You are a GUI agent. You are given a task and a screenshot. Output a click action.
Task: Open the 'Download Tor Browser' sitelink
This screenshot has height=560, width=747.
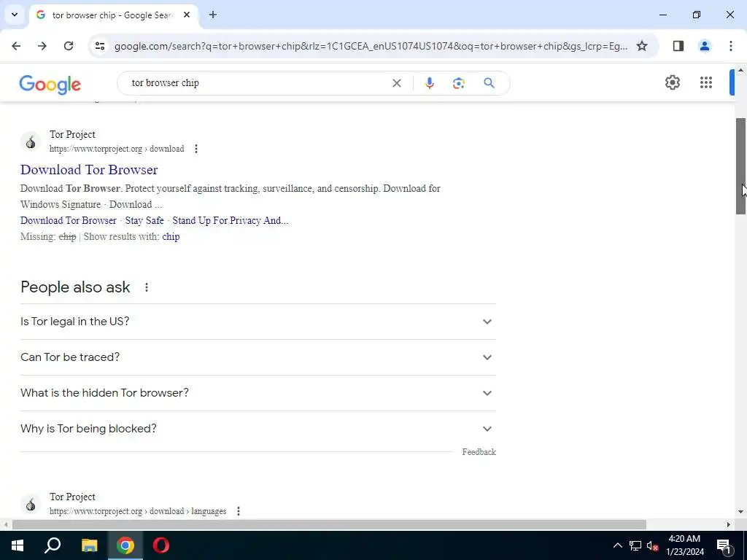click(69, 220)
